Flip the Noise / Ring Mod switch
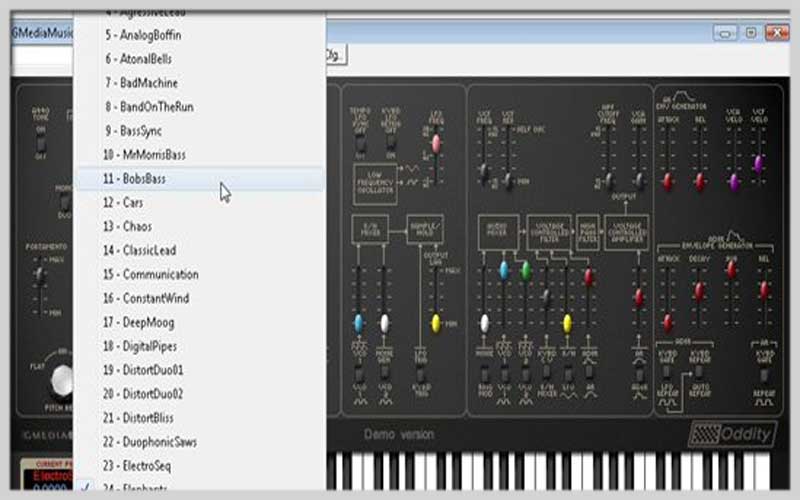The height and width of the screenshot is (500, 800). coord(485,376)
